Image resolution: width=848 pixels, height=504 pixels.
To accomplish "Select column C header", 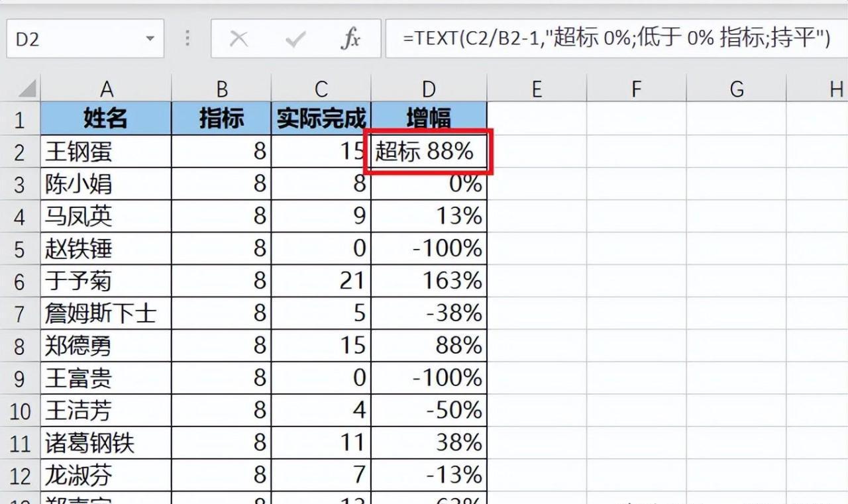I will point(321,88).
